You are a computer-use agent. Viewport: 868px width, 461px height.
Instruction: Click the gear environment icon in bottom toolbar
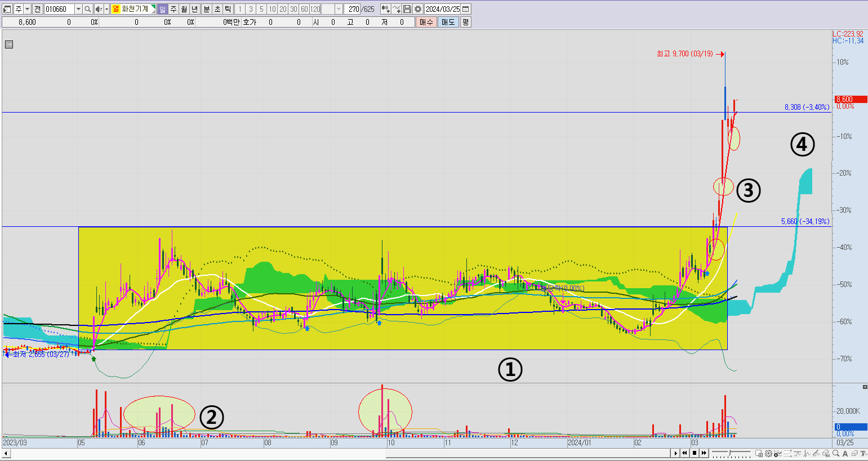point(768,453)
